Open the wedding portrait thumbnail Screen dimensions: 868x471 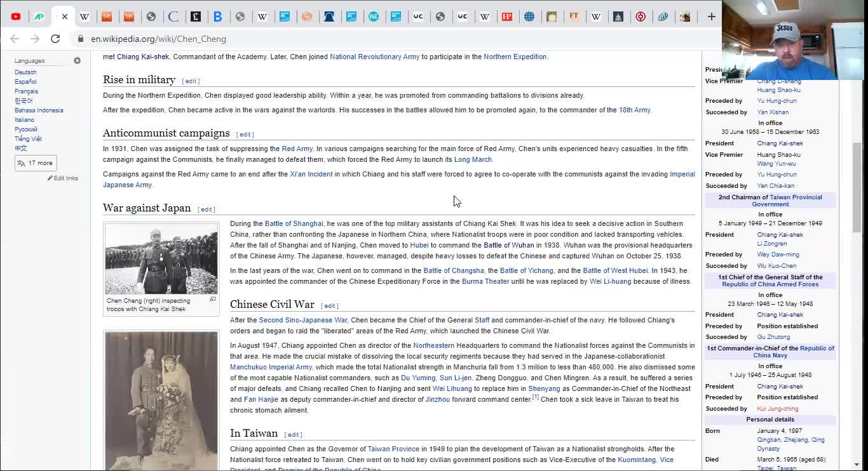[161, 401]
